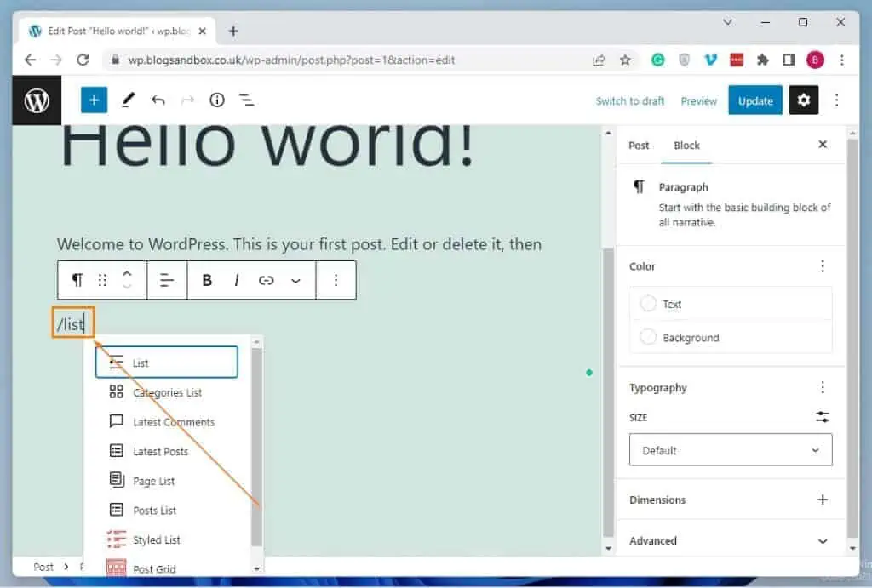Select the Tools pencil icon
Screen dimensions: 872x588
128,100
